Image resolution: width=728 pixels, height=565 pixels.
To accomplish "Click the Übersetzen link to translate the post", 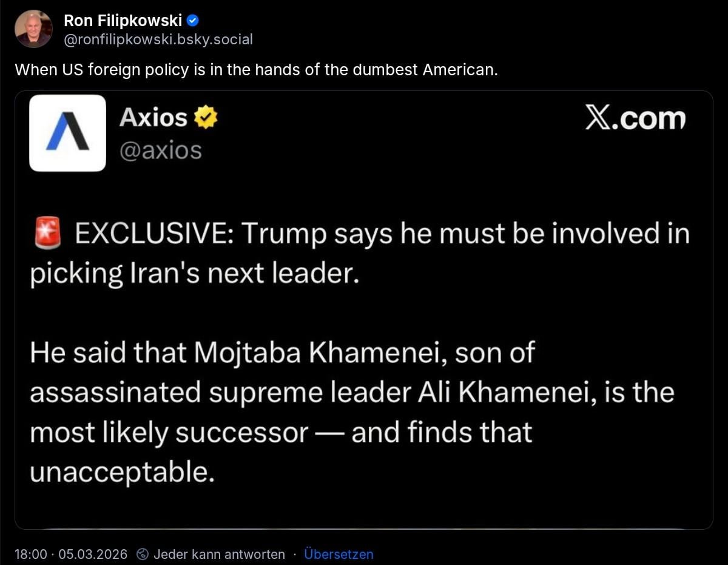I will (339, 554).
